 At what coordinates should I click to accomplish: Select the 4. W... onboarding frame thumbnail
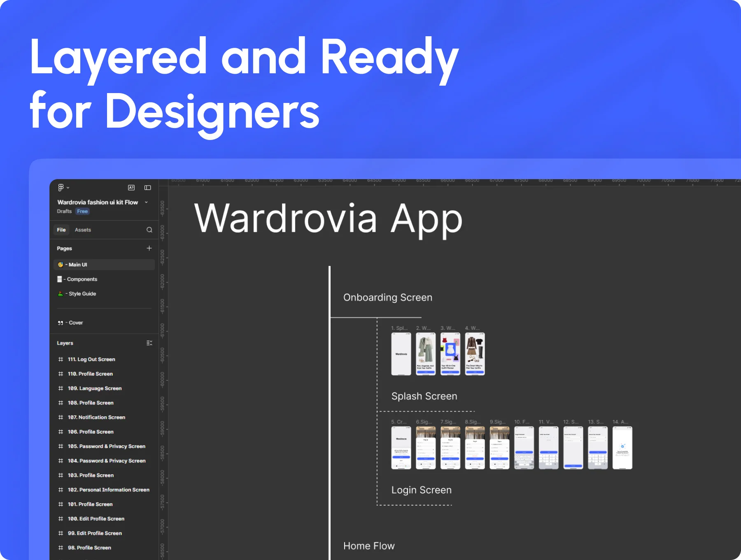pos(475,354)
